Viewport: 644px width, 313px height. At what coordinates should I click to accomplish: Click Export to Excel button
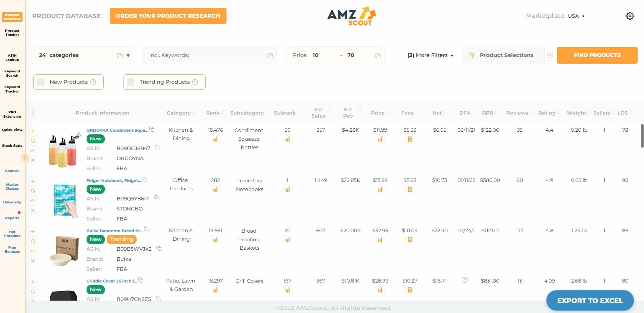coord(590,301)
